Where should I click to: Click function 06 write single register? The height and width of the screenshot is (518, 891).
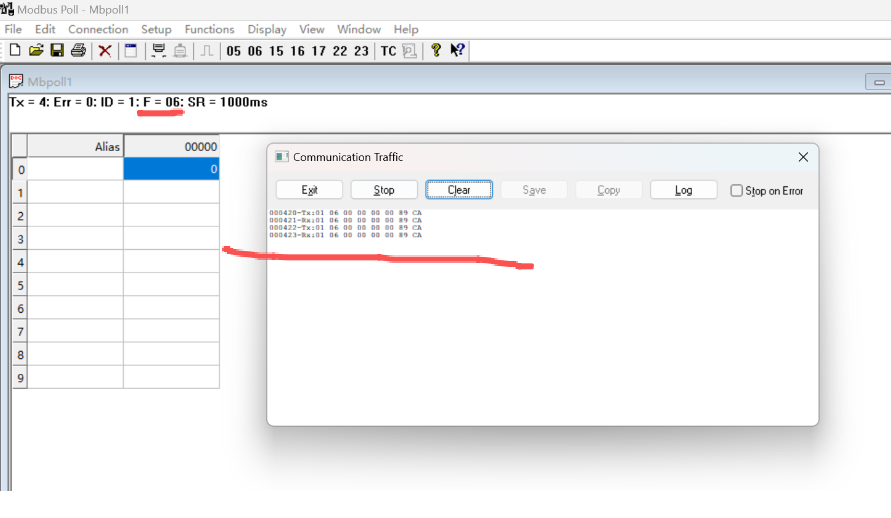click(255, 51)
